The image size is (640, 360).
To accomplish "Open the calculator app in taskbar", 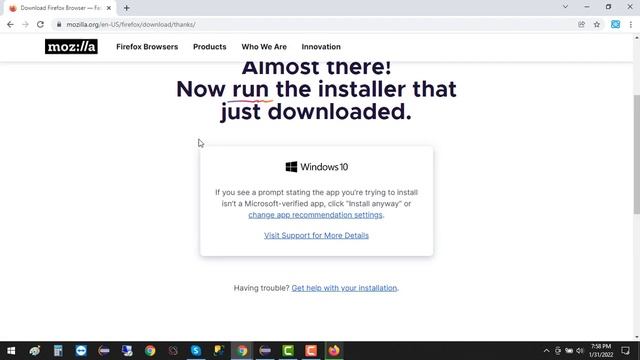I will [x=58, y=351].
